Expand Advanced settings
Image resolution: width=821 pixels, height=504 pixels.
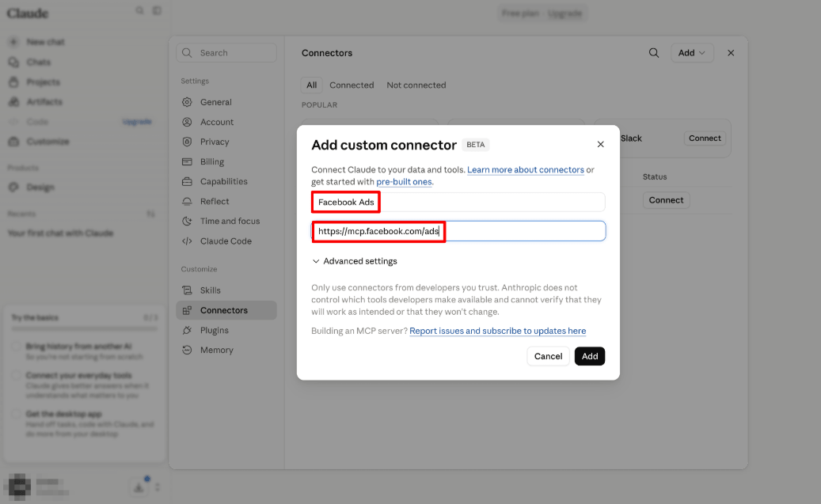click(x=355, y=261)
